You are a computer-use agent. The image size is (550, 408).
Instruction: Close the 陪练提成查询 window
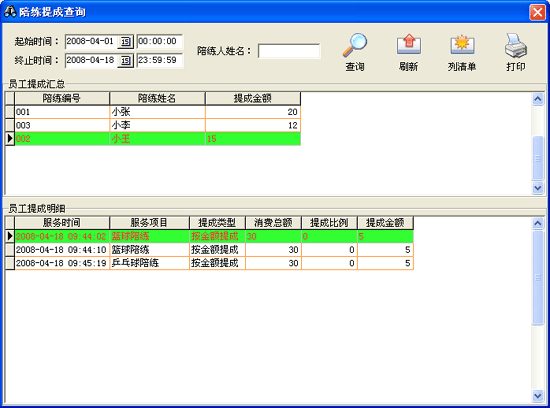537,12
